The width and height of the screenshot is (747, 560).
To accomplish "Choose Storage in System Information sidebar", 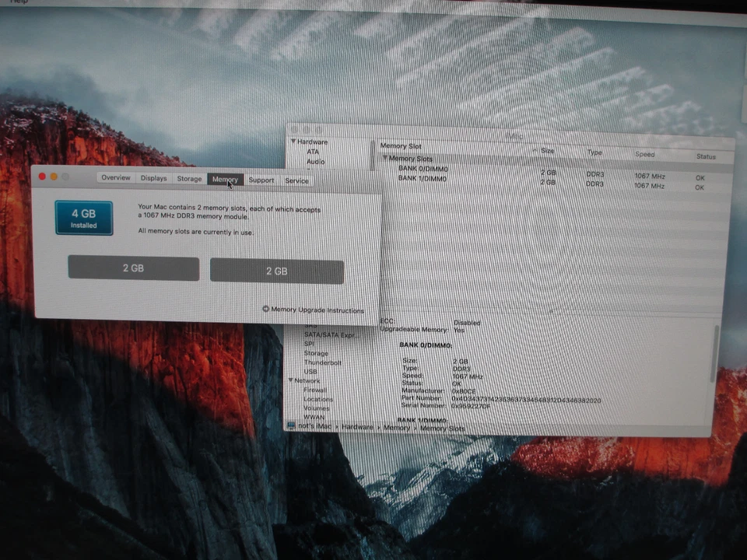I will point(316,353).
